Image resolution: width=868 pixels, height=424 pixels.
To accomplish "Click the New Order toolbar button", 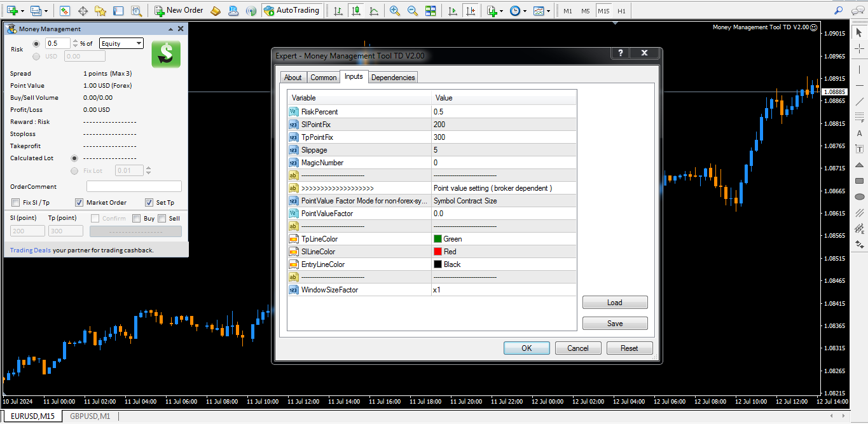I will 179,10.
